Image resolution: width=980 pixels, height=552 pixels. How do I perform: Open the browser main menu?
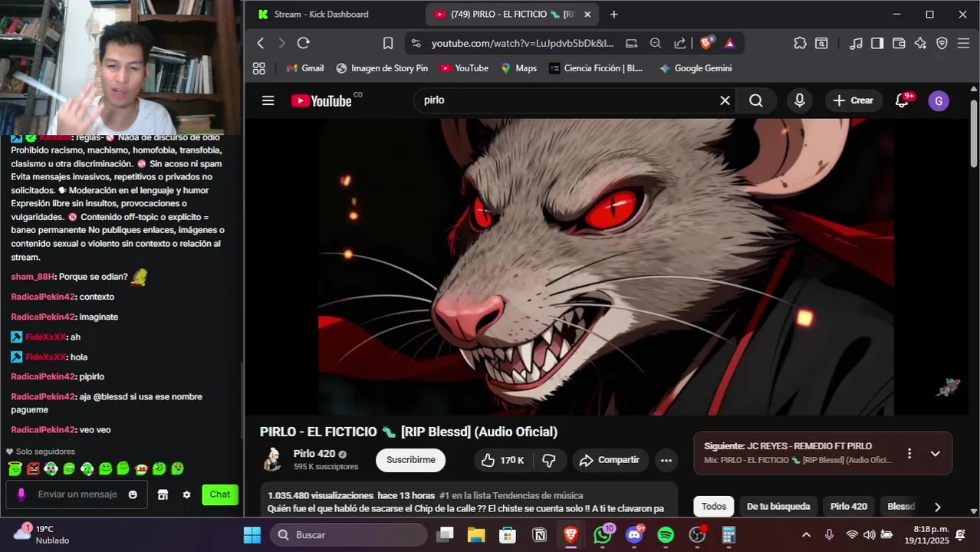point(964,44)
